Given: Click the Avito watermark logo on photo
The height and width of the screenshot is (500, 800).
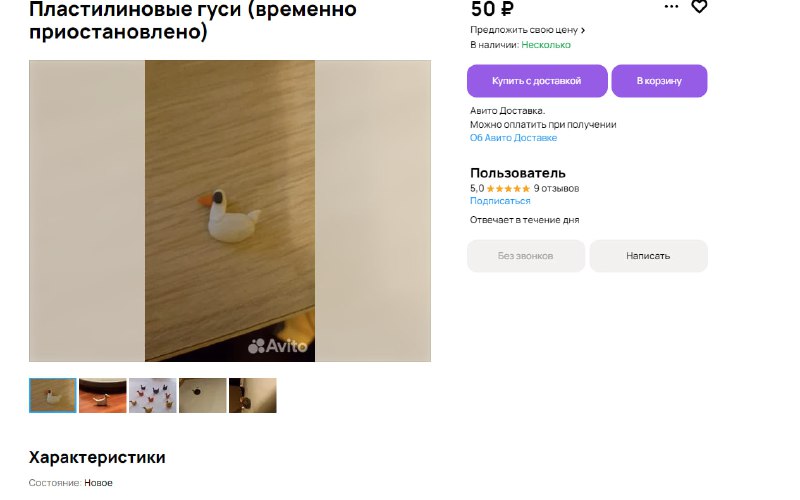Looking at the screenshot, I should (x=278, y=346).
